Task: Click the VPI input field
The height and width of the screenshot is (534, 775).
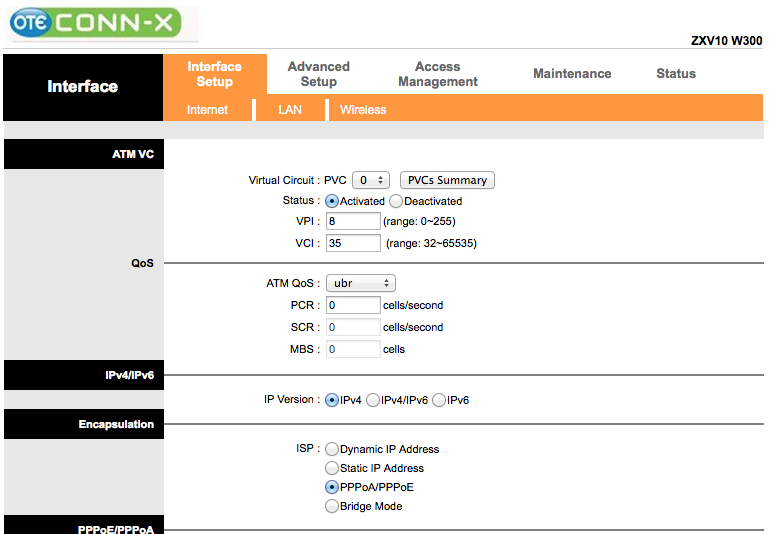Action: (x=353, y=221)
